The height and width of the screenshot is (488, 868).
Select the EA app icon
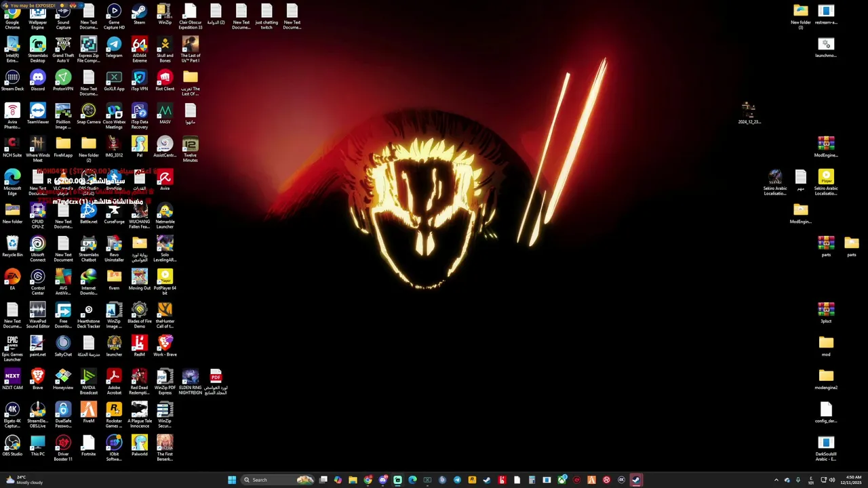pyautogui.click(x=12, y=280)
